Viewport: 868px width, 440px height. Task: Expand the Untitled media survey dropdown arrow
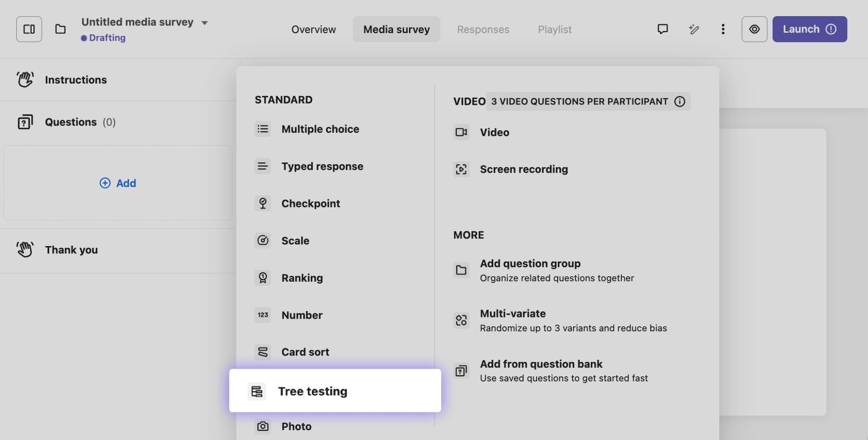[x=205, y=23]
